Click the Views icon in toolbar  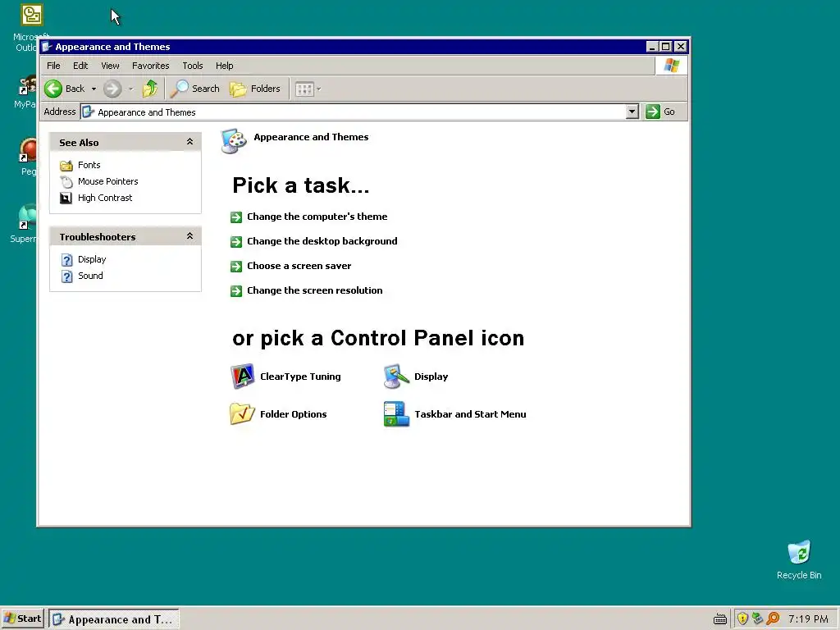[x=304, y=89]
